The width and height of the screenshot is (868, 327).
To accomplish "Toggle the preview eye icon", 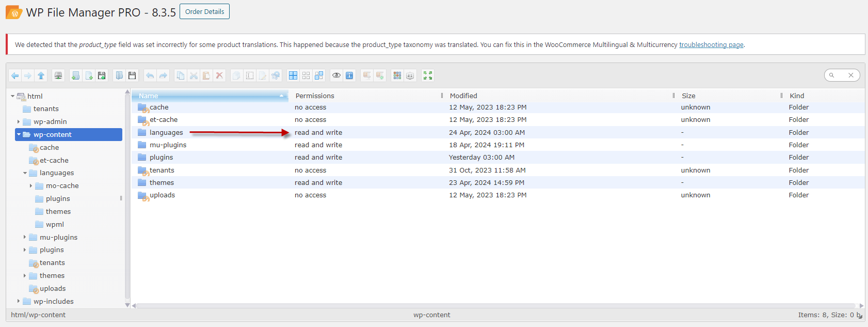I will click(336, 75).
